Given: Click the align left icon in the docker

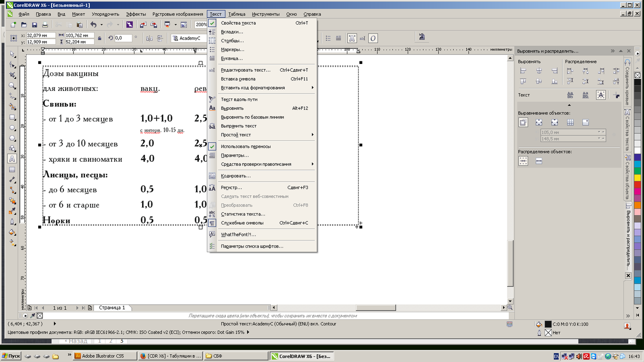Looking at the screenshot, I should pyautogui.click(x=523, y=71).
